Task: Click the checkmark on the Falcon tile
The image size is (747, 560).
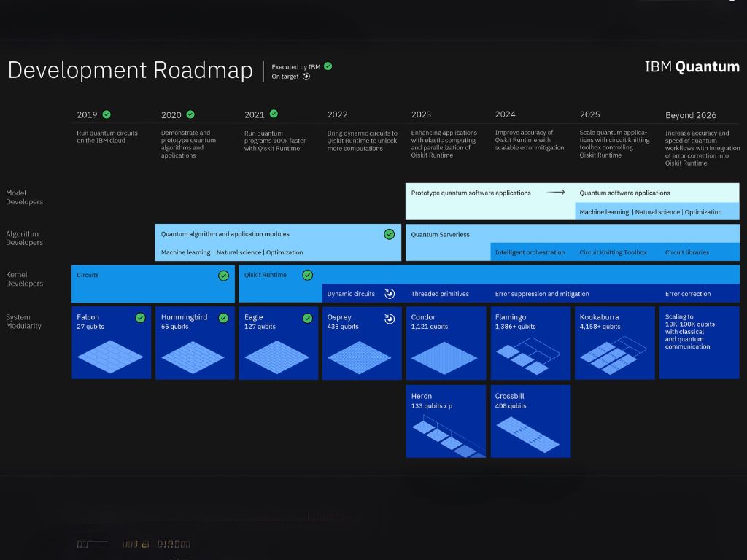Action: point(140,318)
